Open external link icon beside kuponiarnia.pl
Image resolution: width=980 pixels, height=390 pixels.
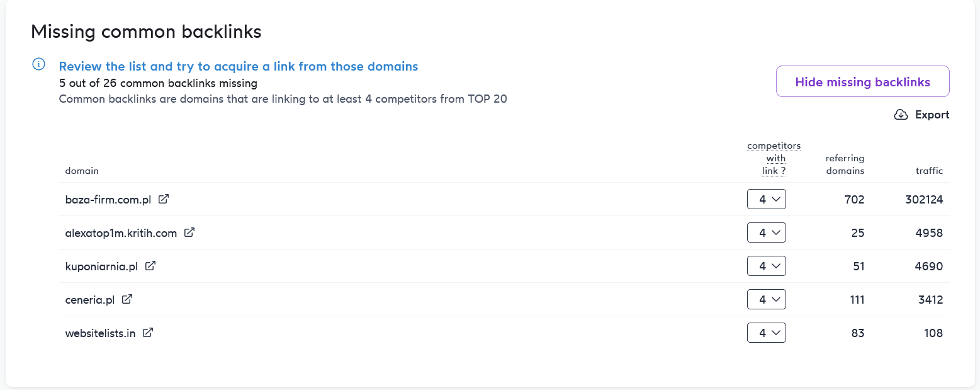(150, 266)
